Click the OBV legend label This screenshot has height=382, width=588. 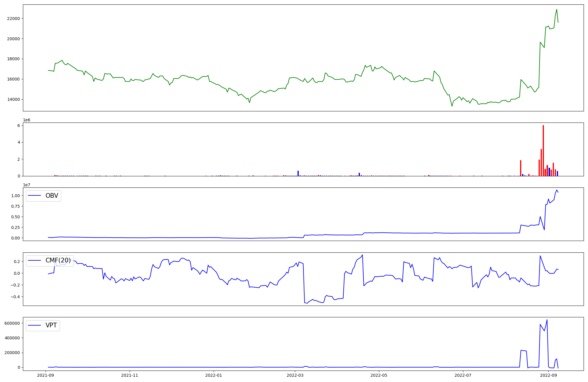(52, 196)
